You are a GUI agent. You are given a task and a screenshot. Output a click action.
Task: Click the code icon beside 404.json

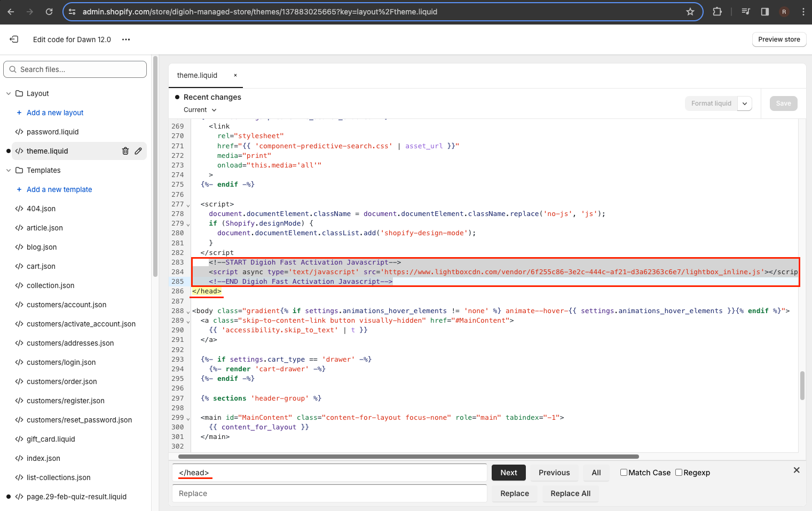19,209
